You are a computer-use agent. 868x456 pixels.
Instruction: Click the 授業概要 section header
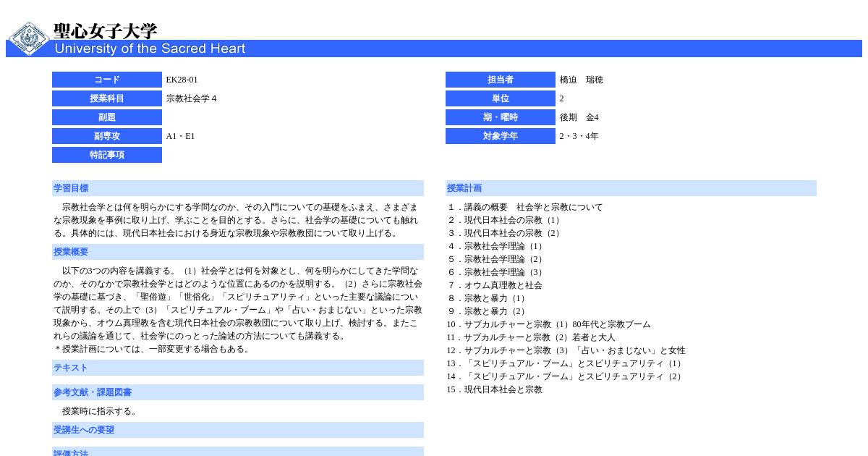click(238, 252)
